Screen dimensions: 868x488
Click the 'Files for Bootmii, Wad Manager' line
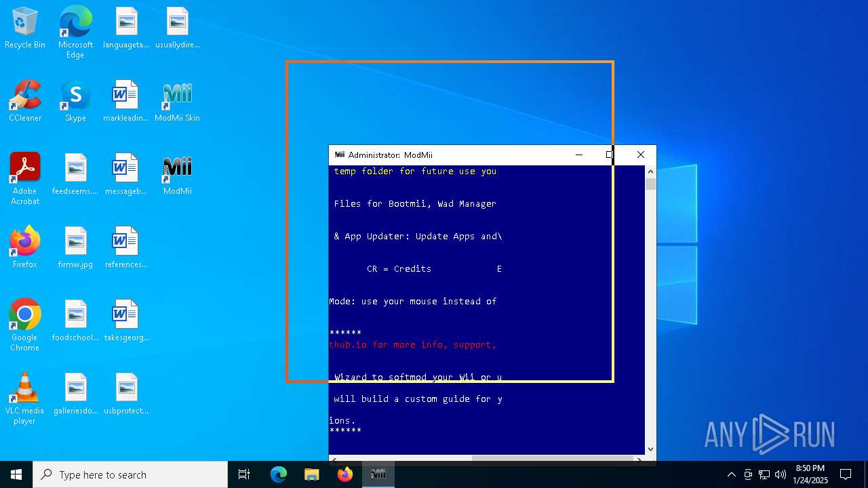[x=415, y=204]
